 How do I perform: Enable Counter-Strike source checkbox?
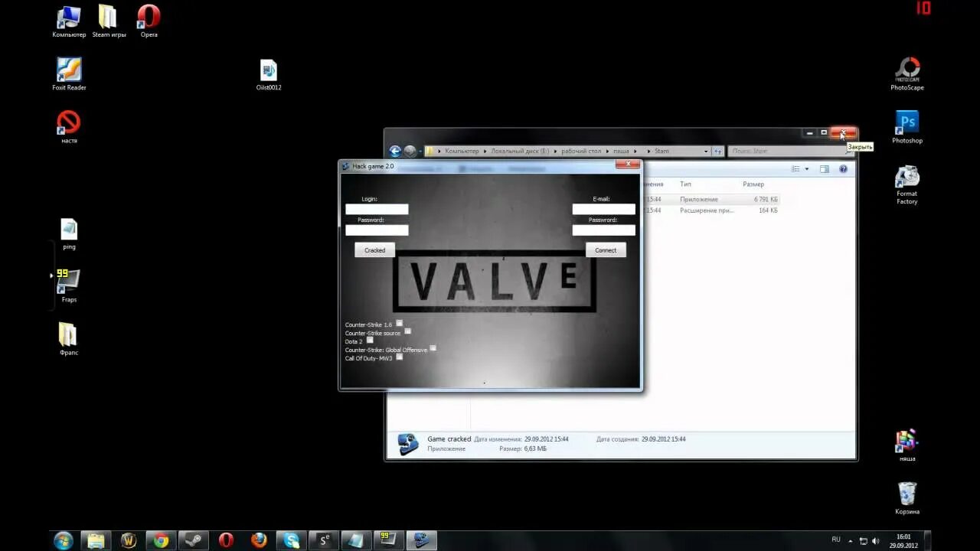[x=407, y=331]
